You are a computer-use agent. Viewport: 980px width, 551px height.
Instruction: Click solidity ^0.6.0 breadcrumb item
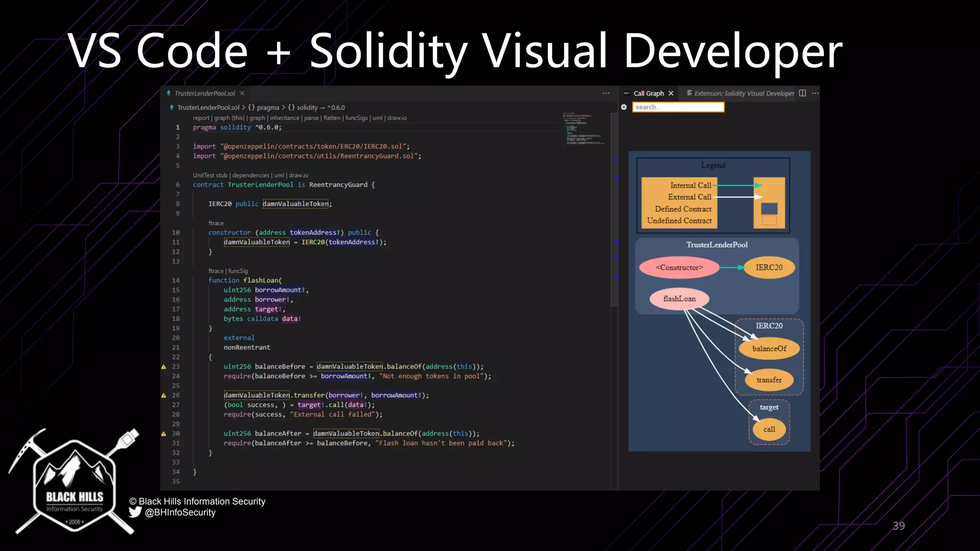316,108
